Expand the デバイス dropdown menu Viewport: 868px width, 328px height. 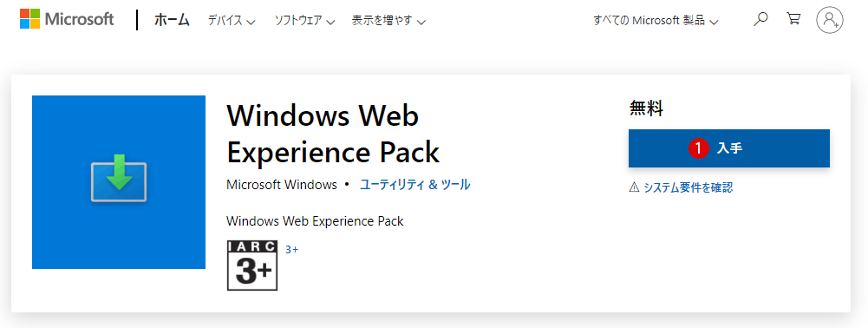232,22
